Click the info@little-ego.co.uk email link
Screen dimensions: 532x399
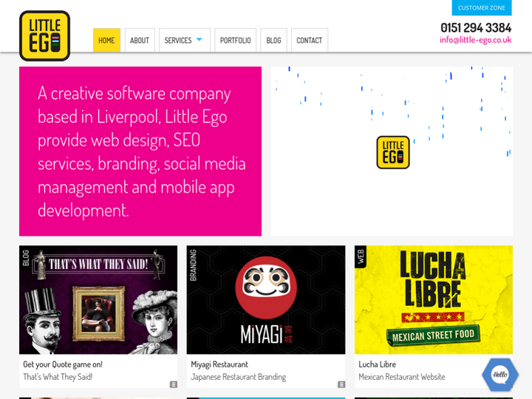475,41
